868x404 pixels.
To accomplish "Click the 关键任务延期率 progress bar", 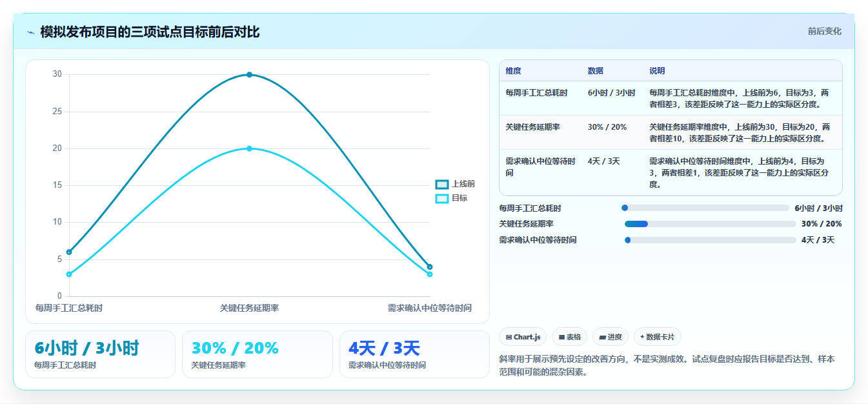I will point(710,224).
